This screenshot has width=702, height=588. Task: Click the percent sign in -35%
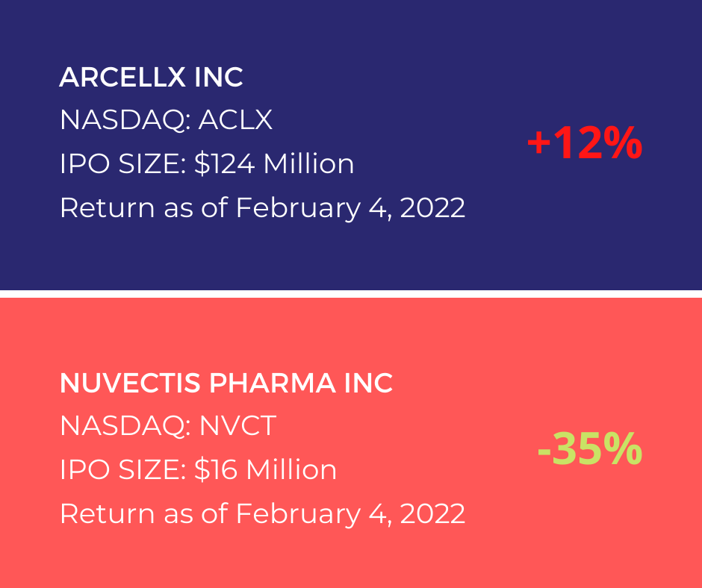click(622, 448)
